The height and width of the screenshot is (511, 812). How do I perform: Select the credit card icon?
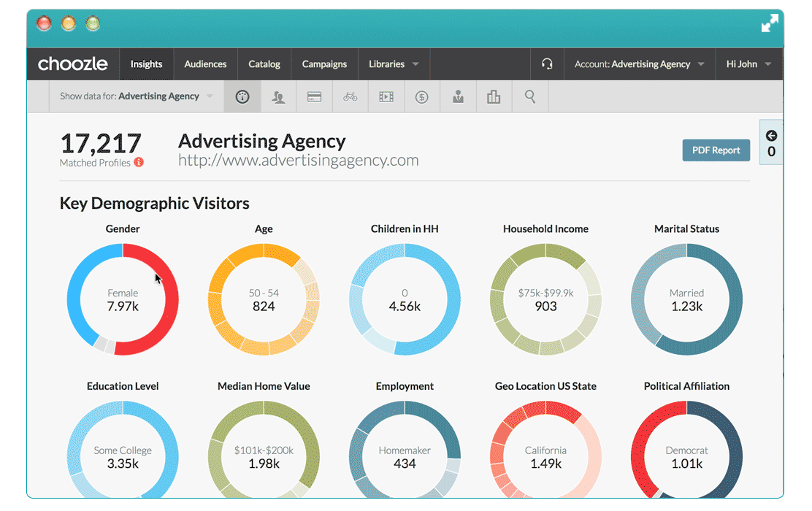point(314,97)
